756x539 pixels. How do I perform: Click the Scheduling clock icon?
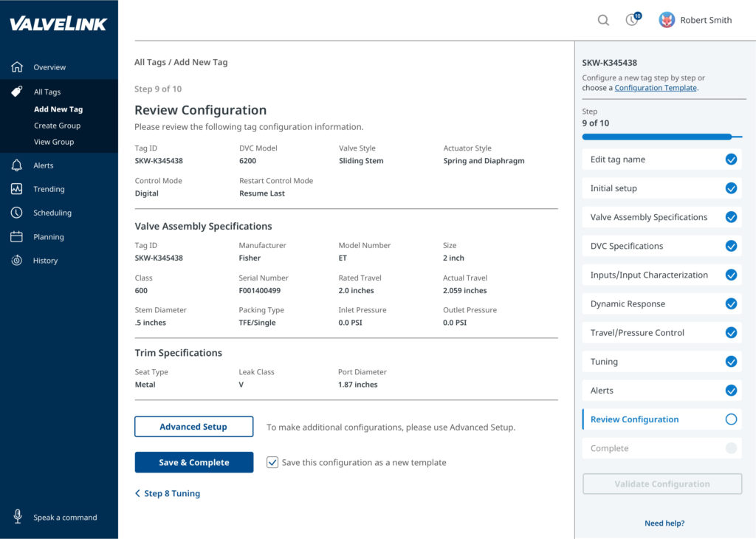click(17, 213)
